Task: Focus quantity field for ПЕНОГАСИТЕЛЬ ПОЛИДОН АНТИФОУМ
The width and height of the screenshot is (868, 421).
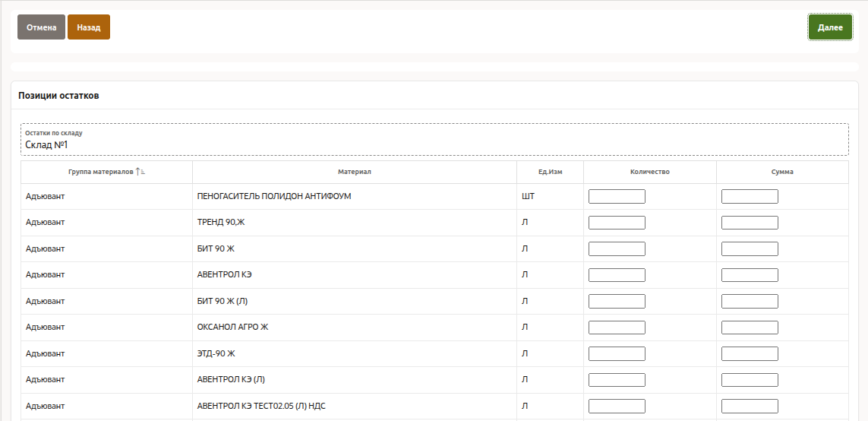Action: click(x=617, y=197)
